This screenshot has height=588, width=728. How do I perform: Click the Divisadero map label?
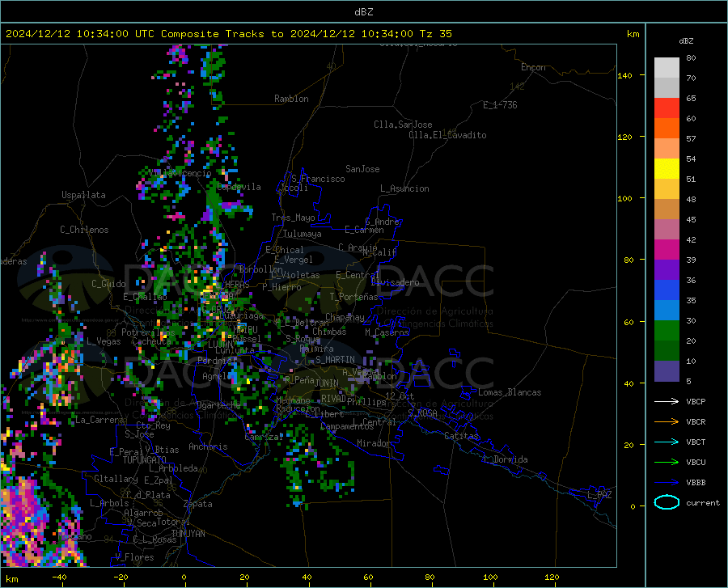(395, 282)
